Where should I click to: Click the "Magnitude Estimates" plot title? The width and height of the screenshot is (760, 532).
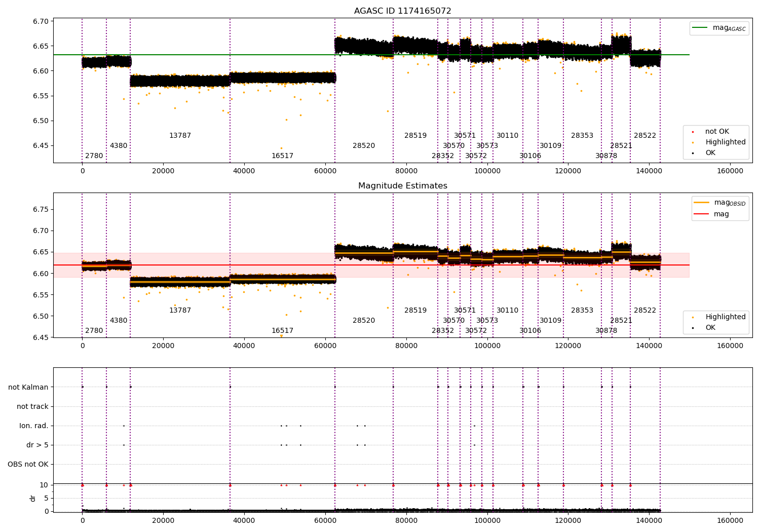tap(402, 186)
